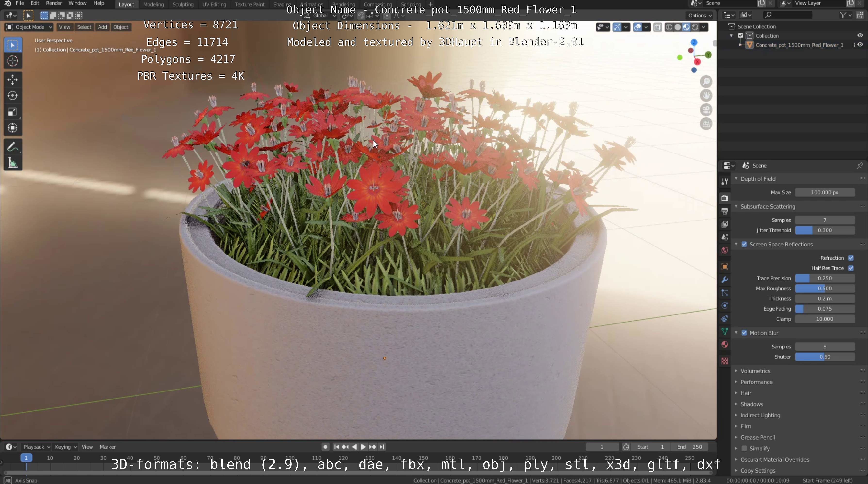
Task: Switch to the Modeling workspace tab
Action: 153,4
